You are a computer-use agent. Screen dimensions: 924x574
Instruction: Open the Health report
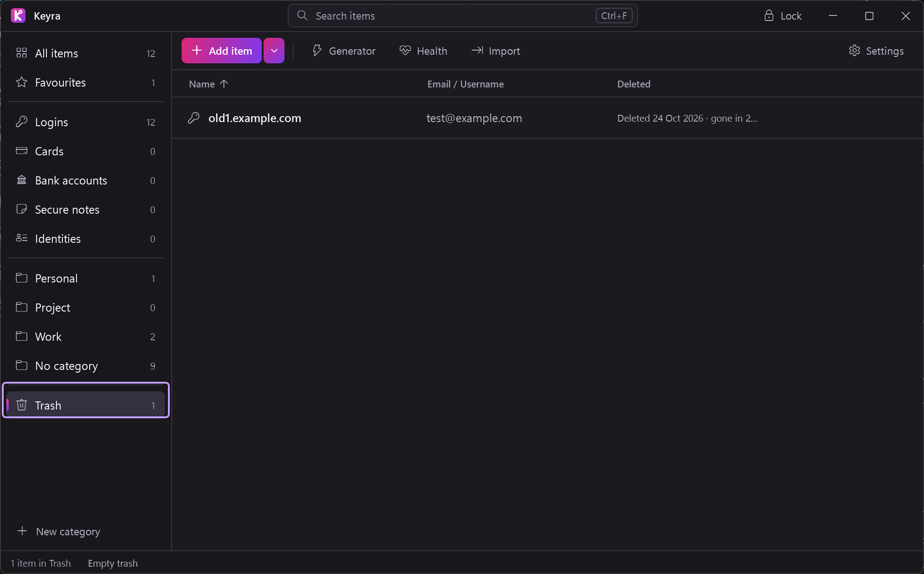pyautogui.click(x=423, y=51)
